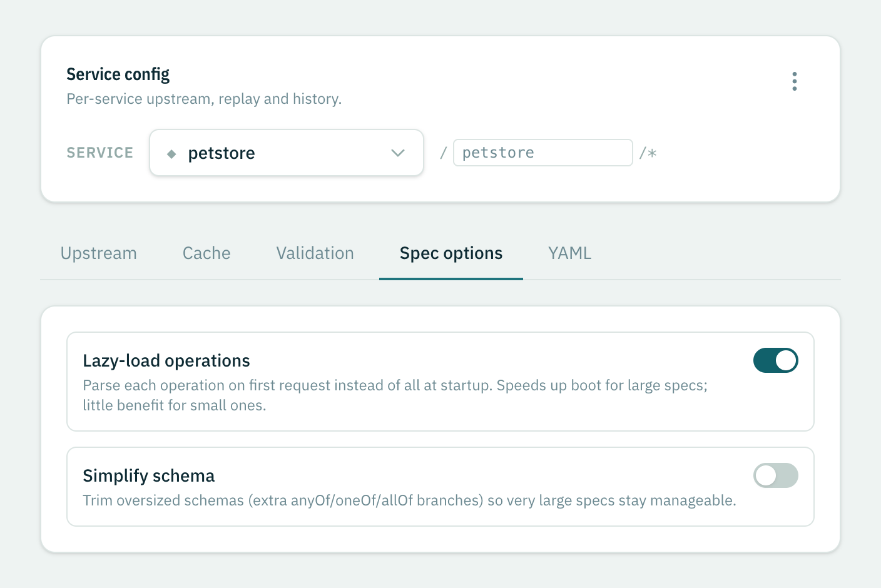Click the dropdown chevron arrow
881x588 pixels.
pyautogui.click(x=398, y=153)
